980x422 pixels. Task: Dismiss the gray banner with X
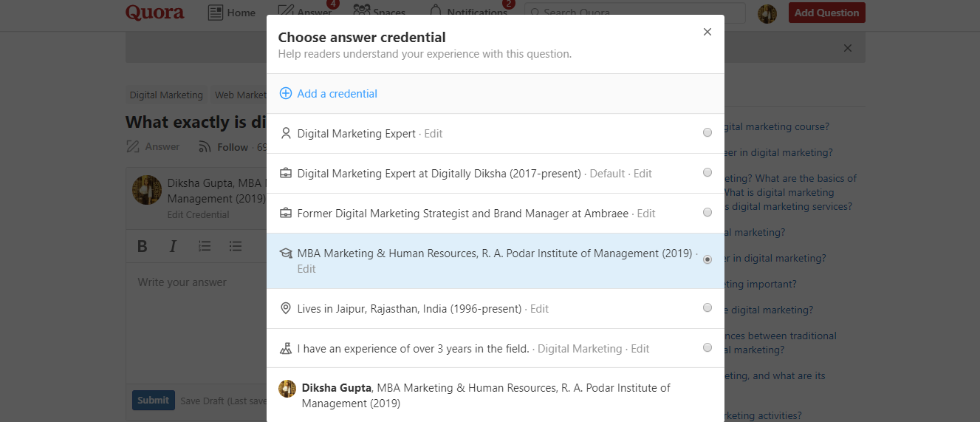[x=848, y=48]
